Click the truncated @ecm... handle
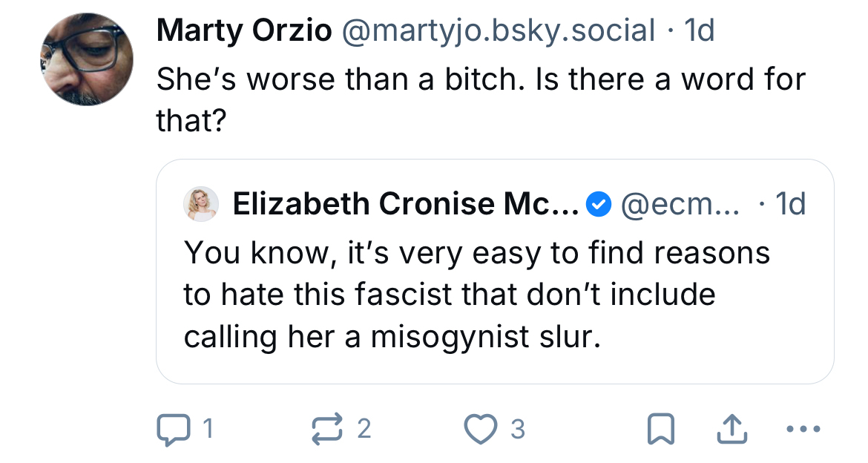Image resolution: width=868 pixels, height=463 pixels. [x=680, y=204]
